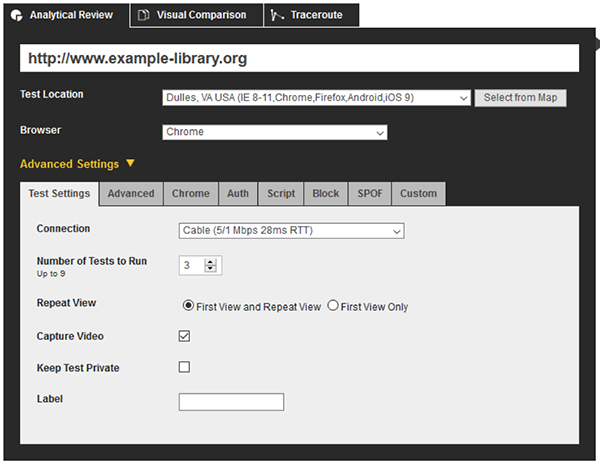Click the Visual Comparison pages icon
600x465 pixels.
[x=143, y=15]
